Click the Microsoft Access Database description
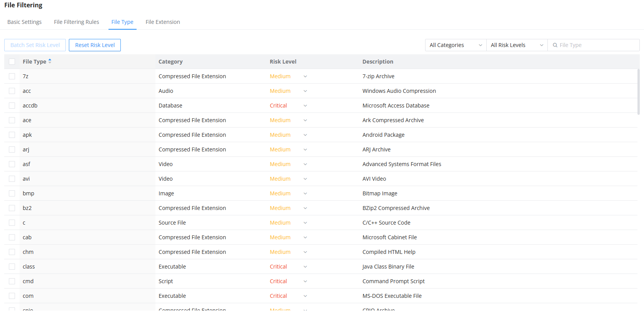This screenshot has height=319, width=644. pyautogui.click(x=396, y=106)
